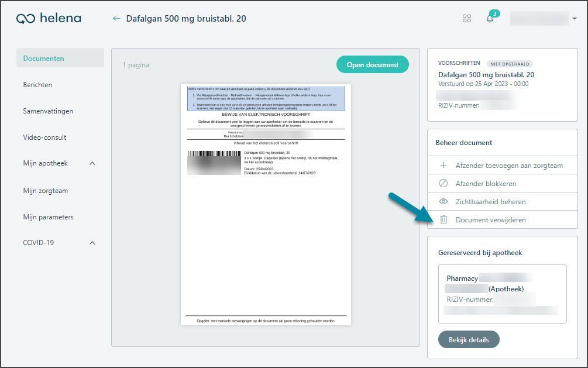
Task: Click the page title Dafalgan 500 mg
Action: [x=186, y=18]
